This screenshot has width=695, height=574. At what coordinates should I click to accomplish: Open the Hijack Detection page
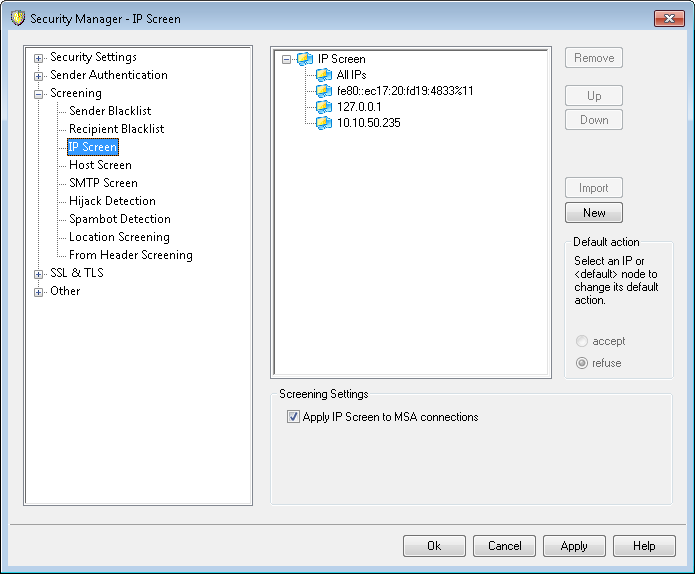click(x=112, y=201)
